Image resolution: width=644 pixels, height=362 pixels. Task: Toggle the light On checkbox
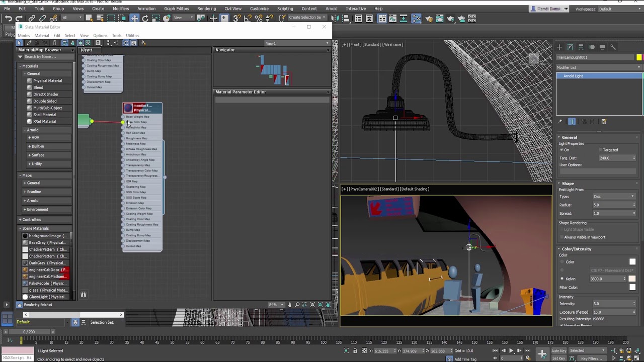(x=562, y=150)
